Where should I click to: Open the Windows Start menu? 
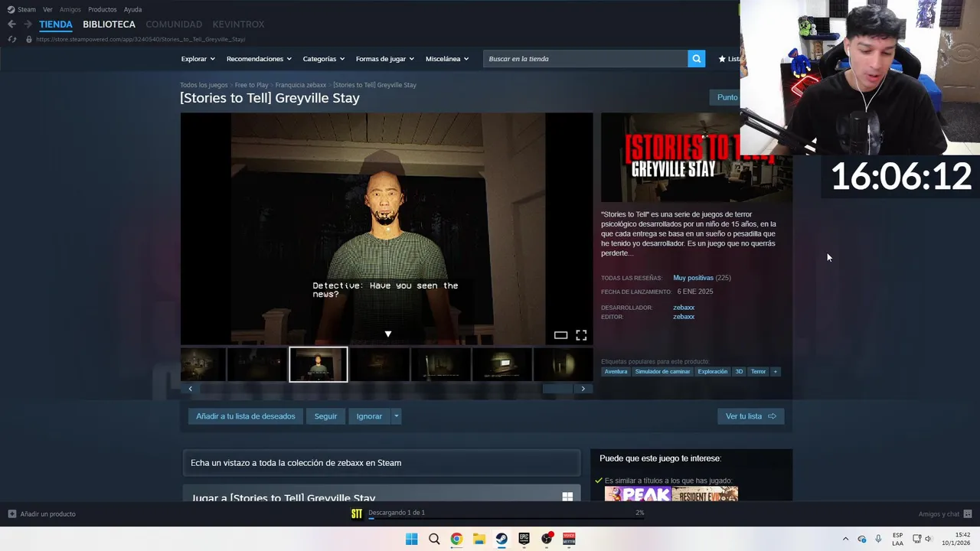click(x=411, y=539)
